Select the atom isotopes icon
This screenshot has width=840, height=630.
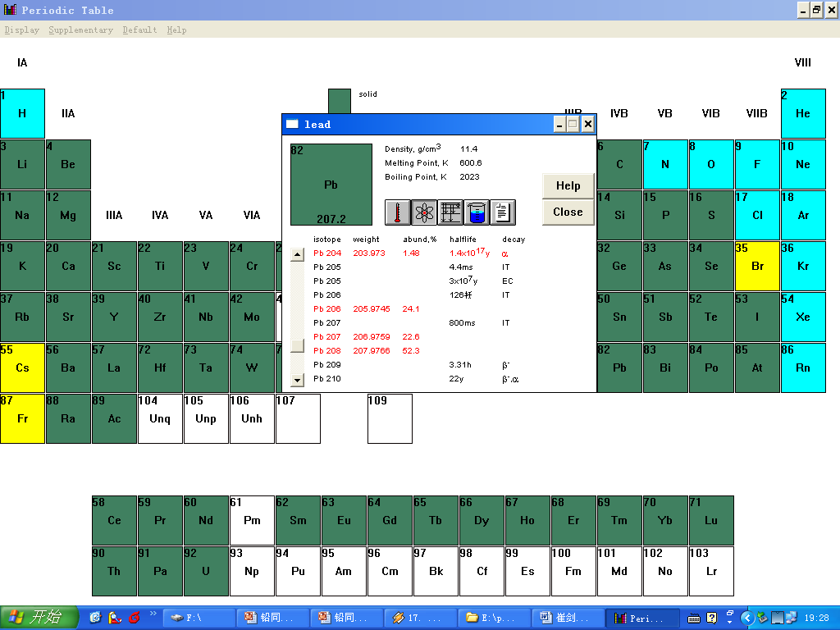[x=424, y=212]
